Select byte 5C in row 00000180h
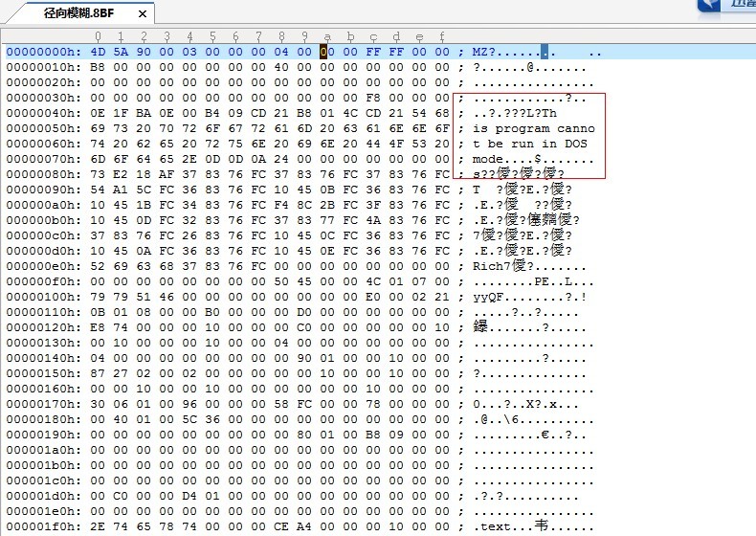Viewport: 756px width, 536px height. [x=189, y=420]
